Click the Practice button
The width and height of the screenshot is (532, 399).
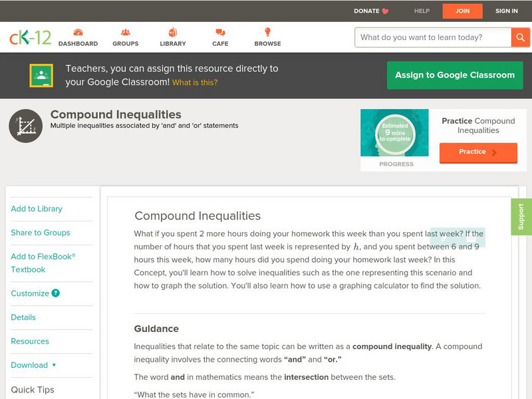pyautogui.click(x=477, y=152)
